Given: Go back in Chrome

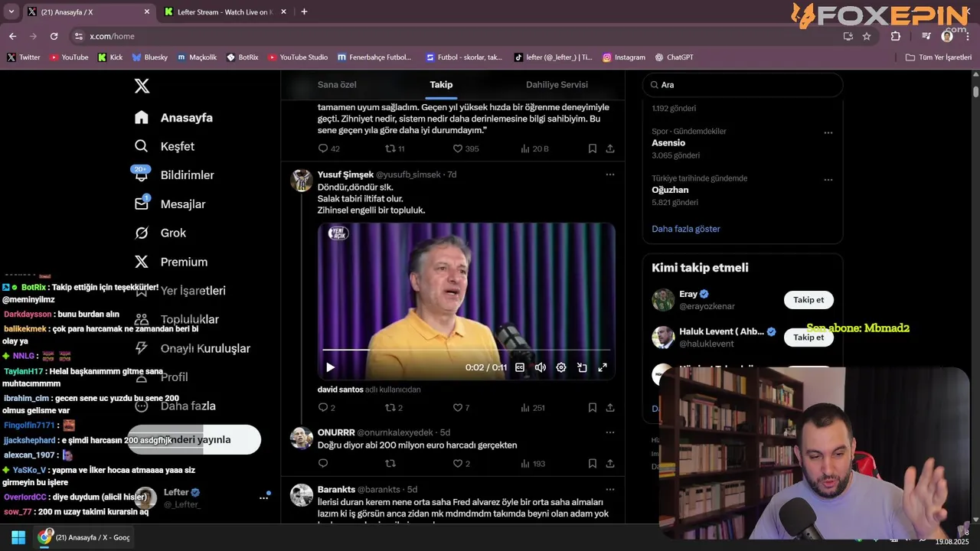Looking at the screenshot, I should (x=12, y=36).
